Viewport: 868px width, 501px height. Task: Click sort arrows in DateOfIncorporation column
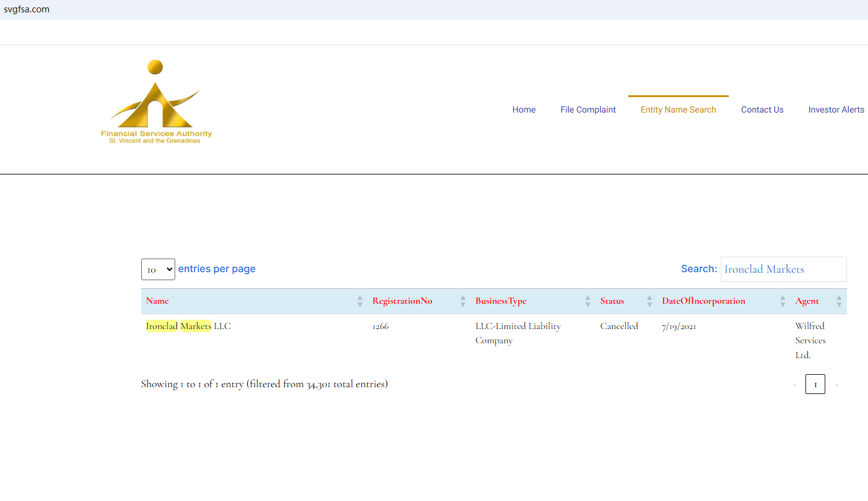(x=783, y=301)
